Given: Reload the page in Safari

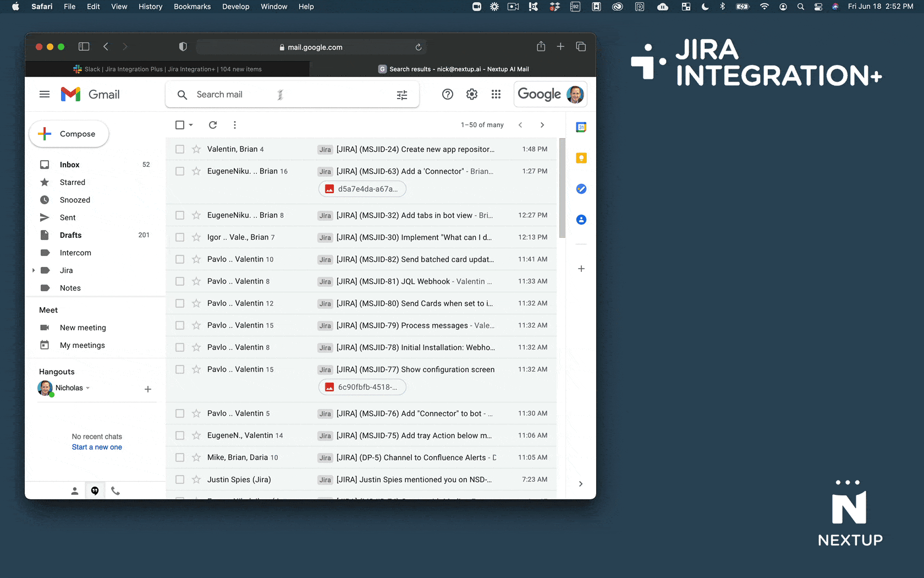Looking at the screenshot, I should [419, 47].
